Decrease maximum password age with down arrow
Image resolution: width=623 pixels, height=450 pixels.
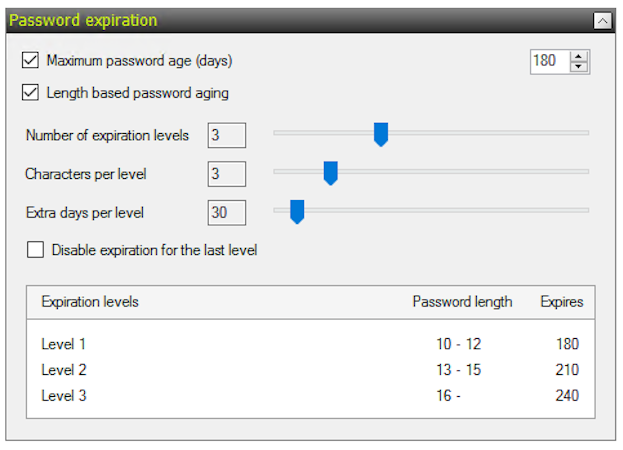click(x=579, y=67)
